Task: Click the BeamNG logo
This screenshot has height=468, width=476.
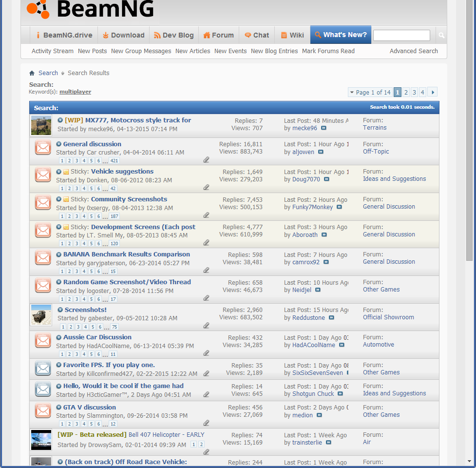Action: coord(90,9)
